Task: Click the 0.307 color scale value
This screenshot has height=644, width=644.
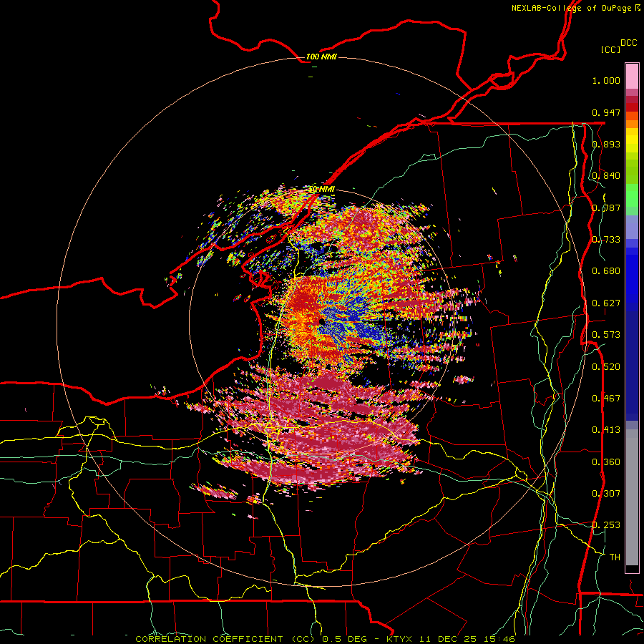Action: 606,494
